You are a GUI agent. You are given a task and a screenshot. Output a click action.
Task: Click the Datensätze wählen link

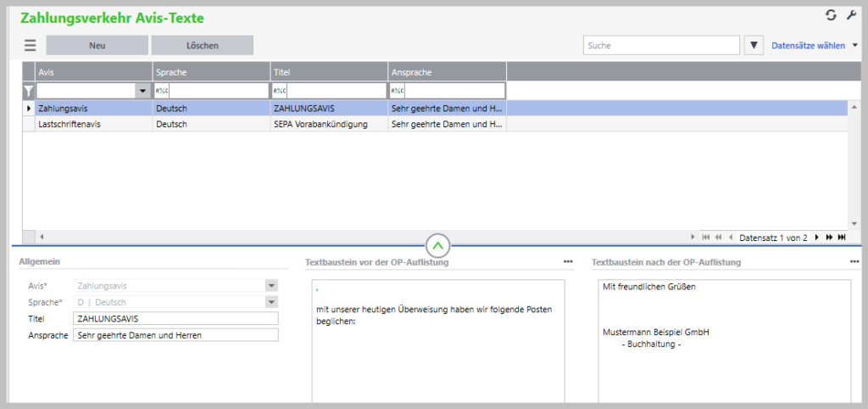[808, 46]
